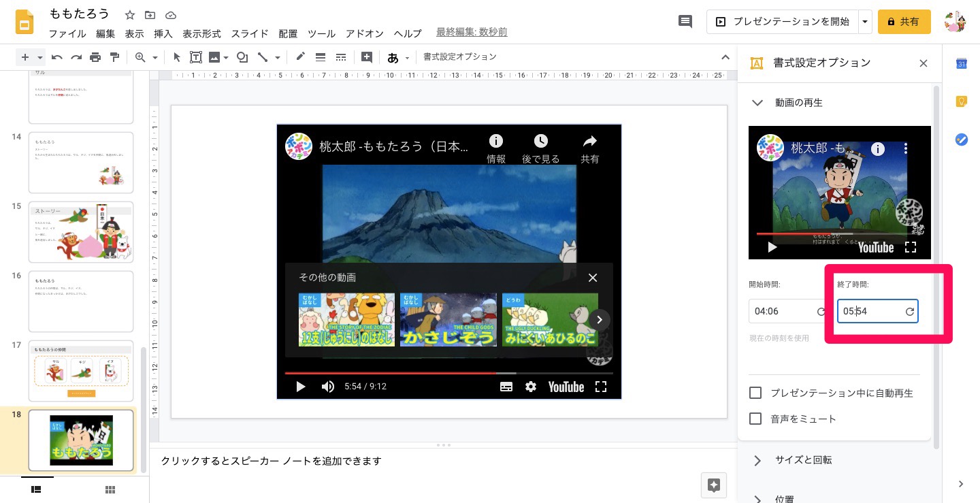The image size is (980, 503).
Task: Play the sidebar preview video
Action: coord(772,247)
